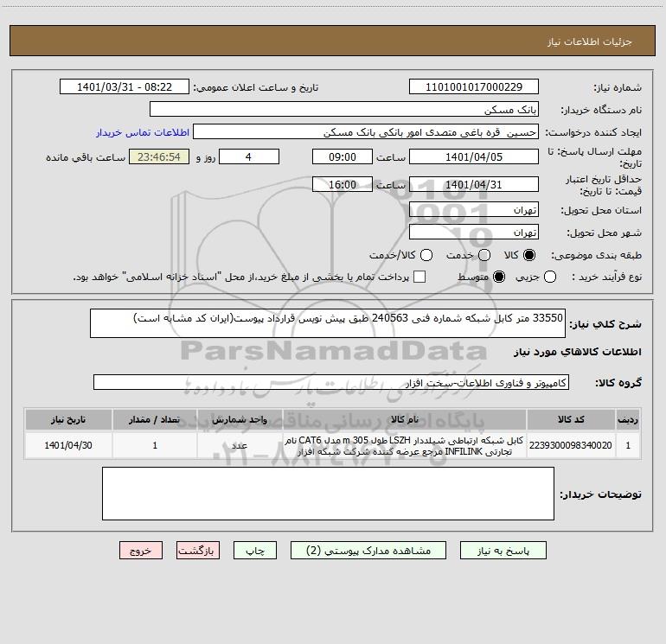Image resolution: width=666 pixels, height=644 pixels.
Task: Click the goods group field کامپیوتر و فناوری اطلاعات
Action: point(331,382)
